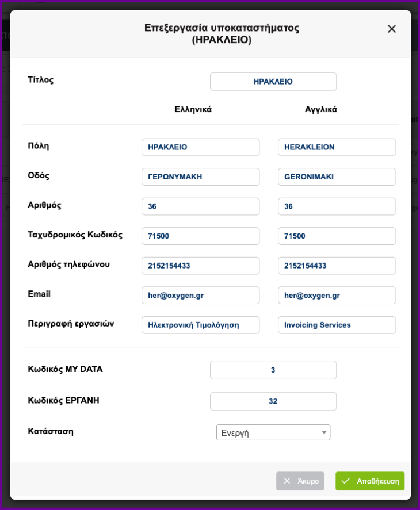This screenshot has height=510, width=420.
Task: Click the Αποθήκευση save button
Action: [370, 481]
